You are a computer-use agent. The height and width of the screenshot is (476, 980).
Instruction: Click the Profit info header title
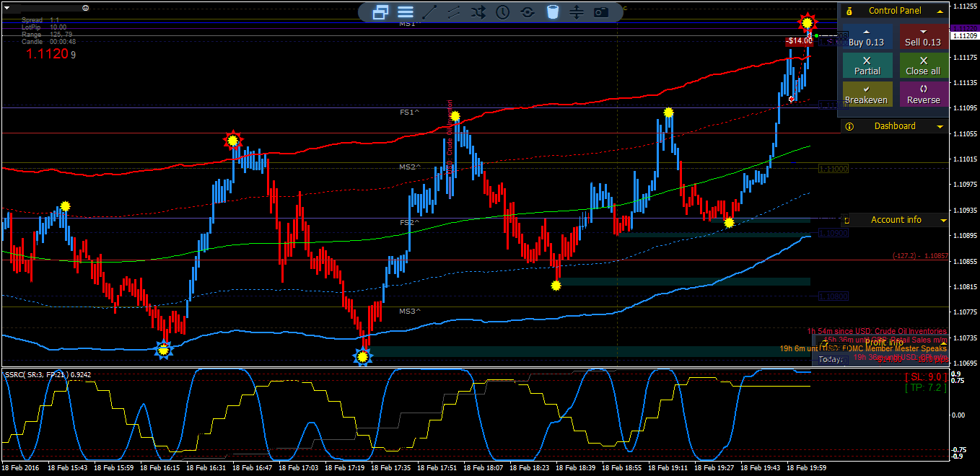[884, 343]
